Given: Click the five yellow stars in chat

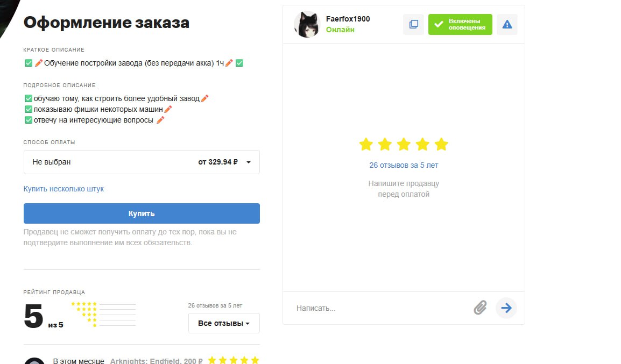Looking at the screenshot, I should coord(403,144).
